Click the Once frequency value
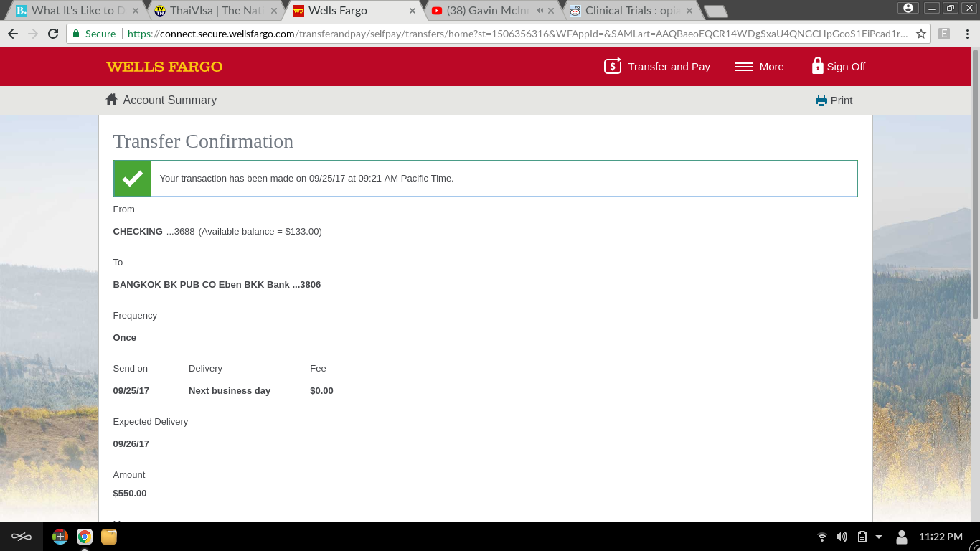Screen dimensions: 980x551 125,338
